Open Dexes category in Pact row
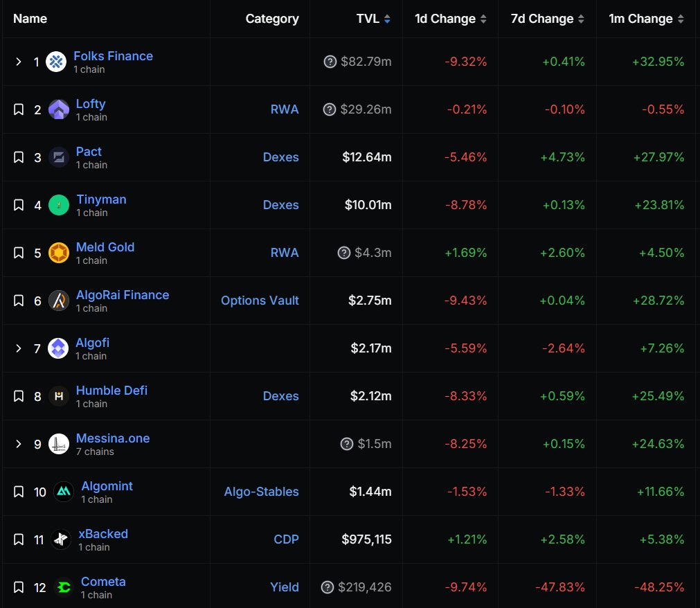The width and height of the screenshot is (700, 608). pos(281,157)
